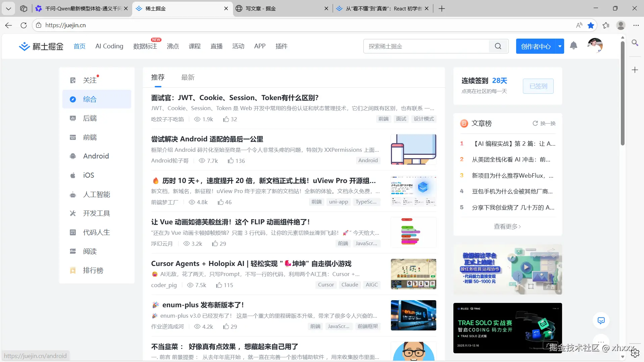Switch to the 最新 feed tab
644x362 pixels.
pyautogui.click(x=188, y=78)
